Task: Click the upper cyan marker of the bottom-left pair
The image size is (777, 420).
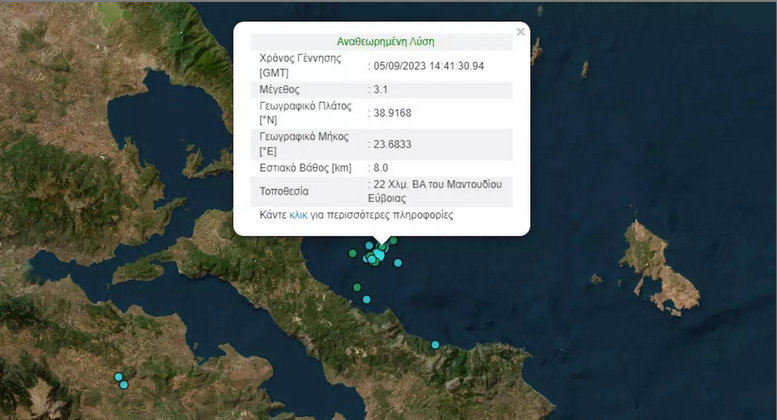Action: [118, 377]
